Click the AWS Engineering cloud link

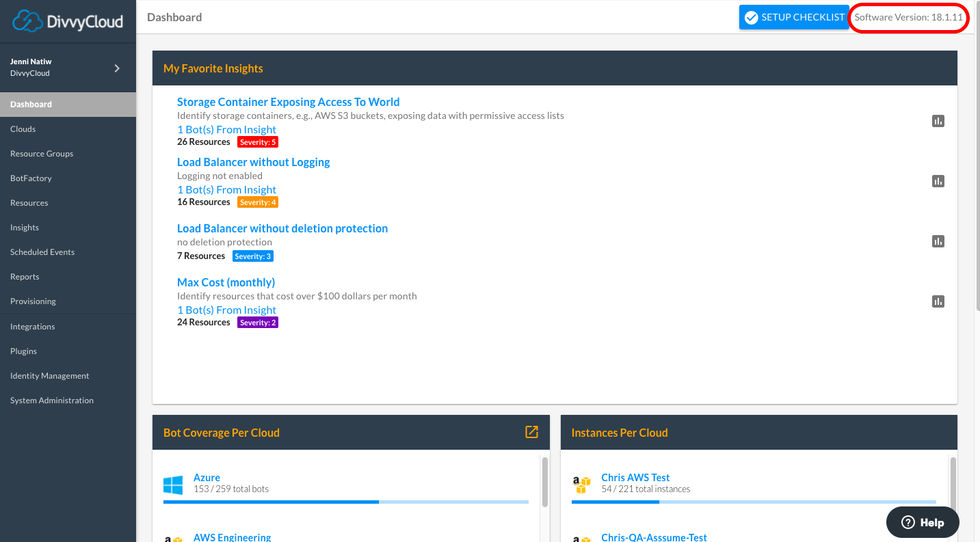232,537
